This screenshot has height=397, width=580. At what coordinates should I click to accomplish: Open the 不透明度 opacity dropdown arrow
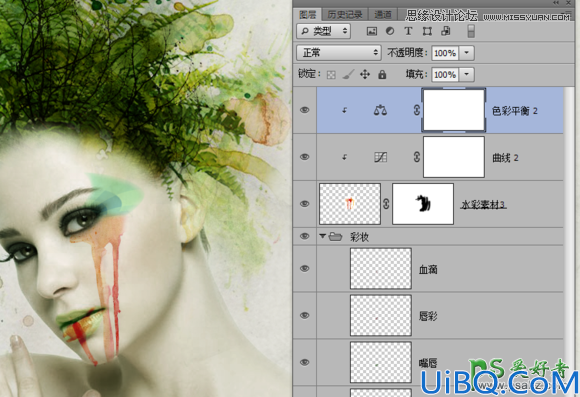[467, 53]
